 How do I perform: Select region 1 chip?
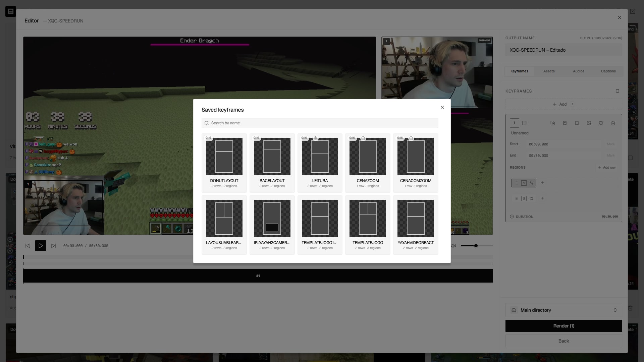[524, 183]
